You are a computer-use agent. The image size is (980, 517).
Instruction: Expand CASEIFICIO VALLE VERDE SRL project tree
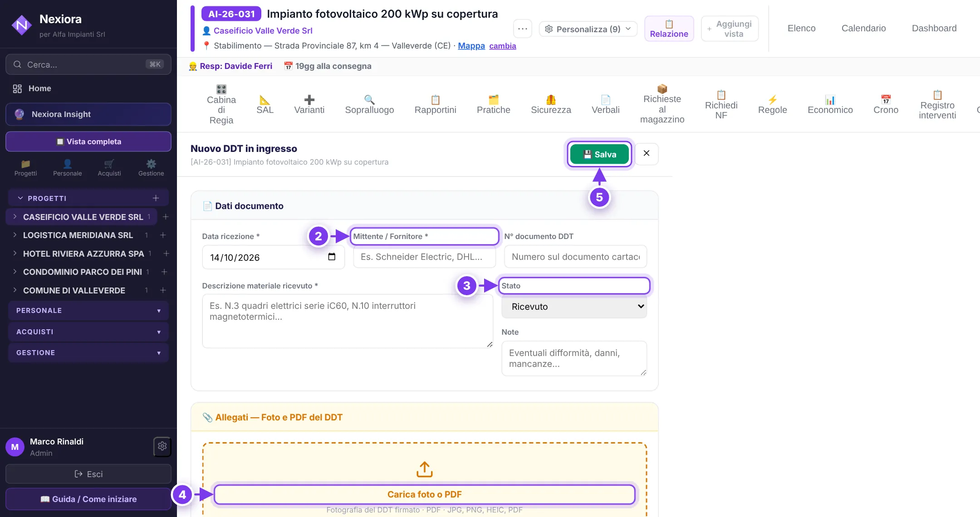[15, 217]
